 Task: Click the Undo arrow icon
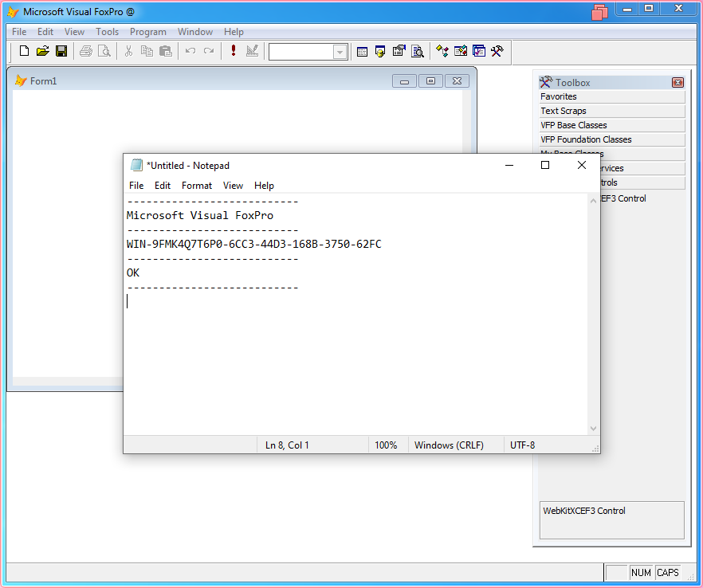pos(190,51)
